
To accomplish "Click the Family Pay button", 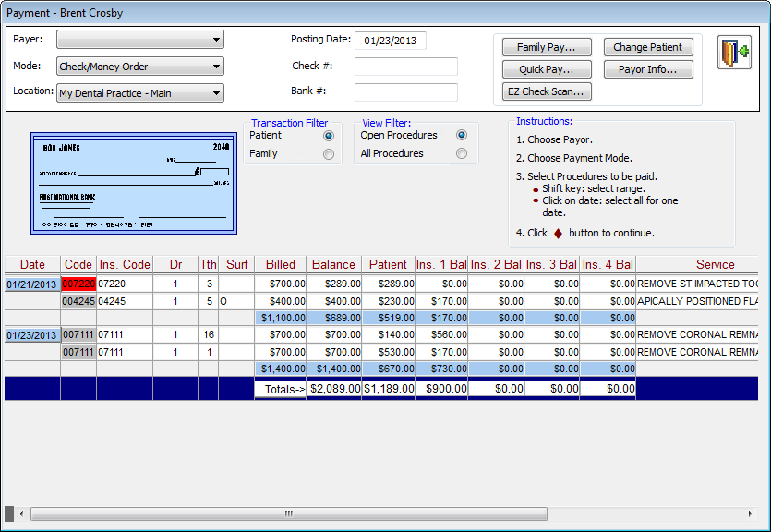I will coord(547,47).
